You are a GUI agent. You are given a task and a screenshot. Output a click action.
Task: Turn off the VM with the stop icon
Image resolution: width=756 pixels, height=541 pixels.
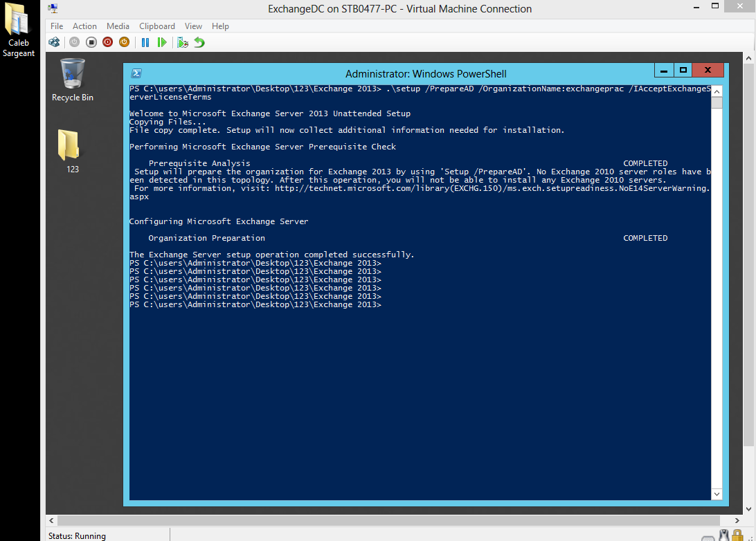tap(91, 42)
